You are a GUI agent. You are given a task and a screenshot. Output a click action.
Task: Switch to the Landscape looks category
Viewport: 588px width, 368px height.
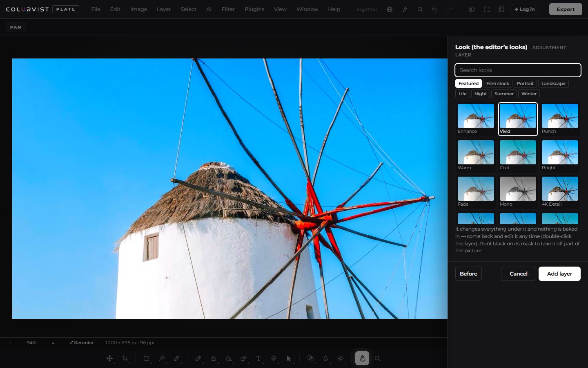pyautogui.click(x=553, y=83)
